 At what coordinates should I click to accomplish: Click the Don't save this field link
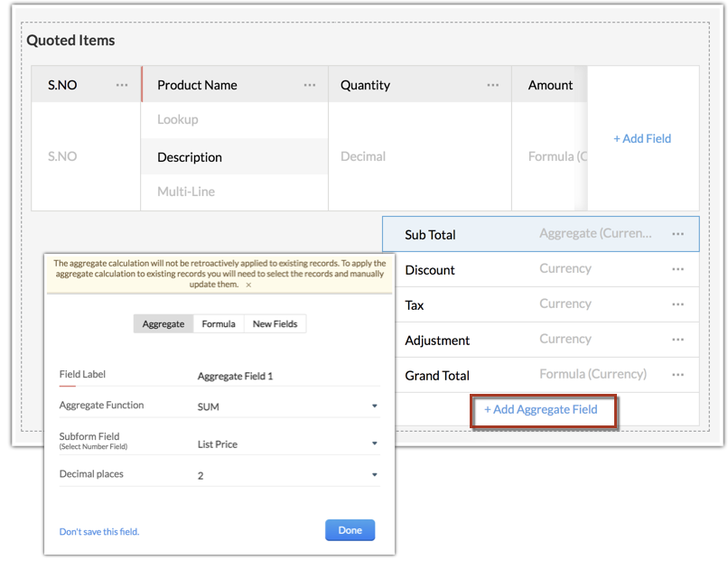(x=99, y=531)
